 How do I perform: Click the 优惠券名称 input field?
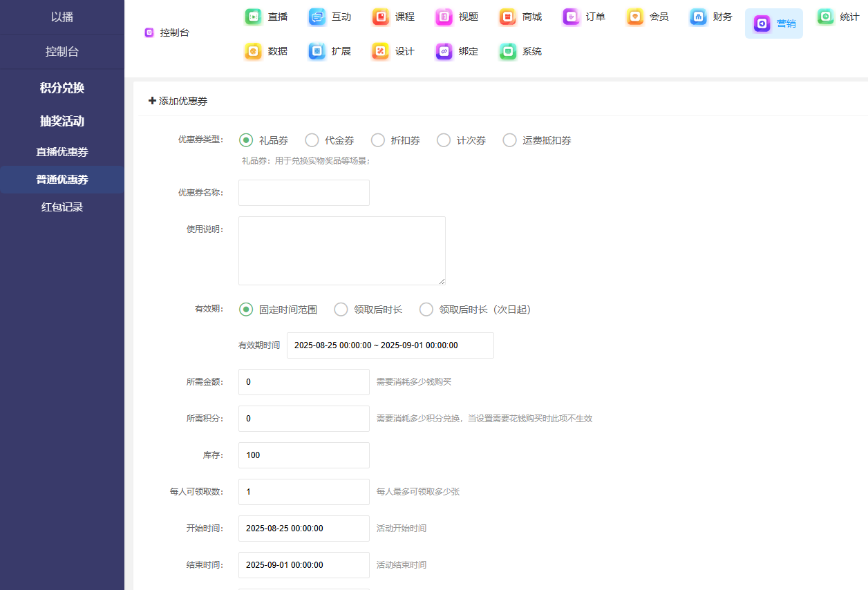303,193
